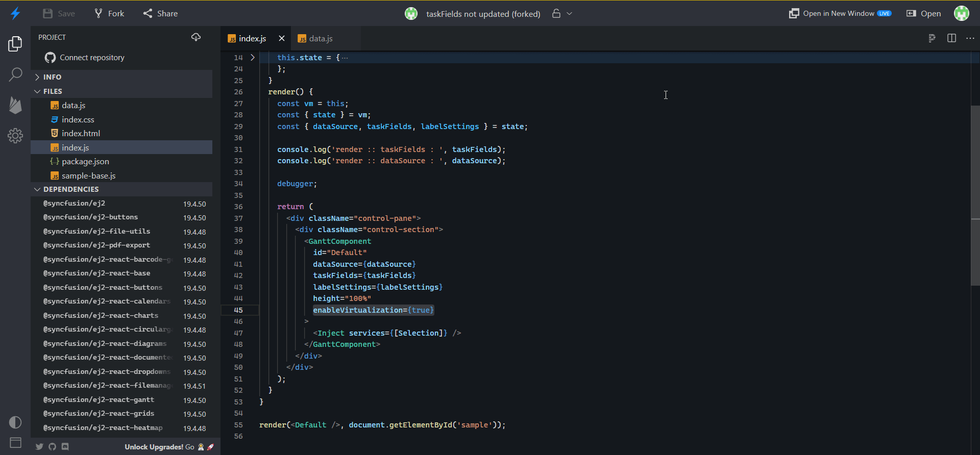Click the StackBlitz lightning logo
Image resolution: width=980 pixels, height=455 pixels.
click(15, 13)
